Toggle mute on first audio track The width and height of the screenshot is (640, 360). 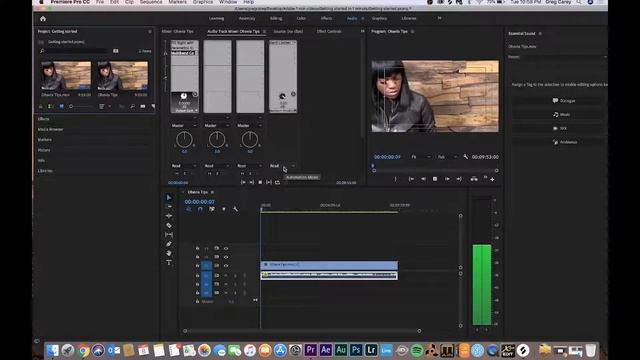click(x=226, y=276)
